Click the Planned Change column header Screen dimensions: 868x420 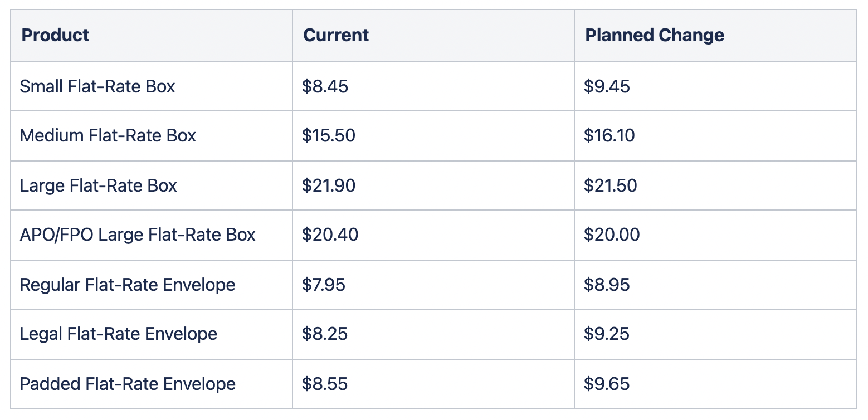[x=715, y=36]
